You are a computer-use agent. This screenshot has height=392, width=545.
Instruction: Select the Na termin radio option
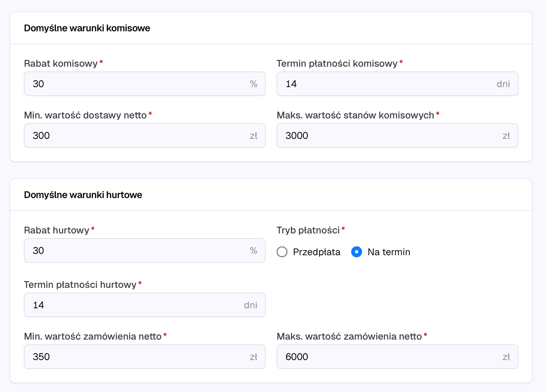pos(357,252)
